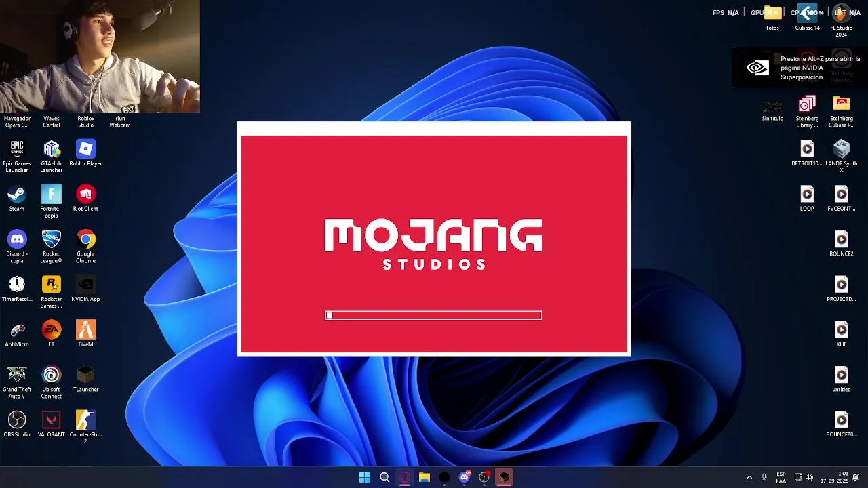The height and width of the screenshot is (488, 868).
Task: Select the DETROIT10... media file
Action: tap(807, 153)
